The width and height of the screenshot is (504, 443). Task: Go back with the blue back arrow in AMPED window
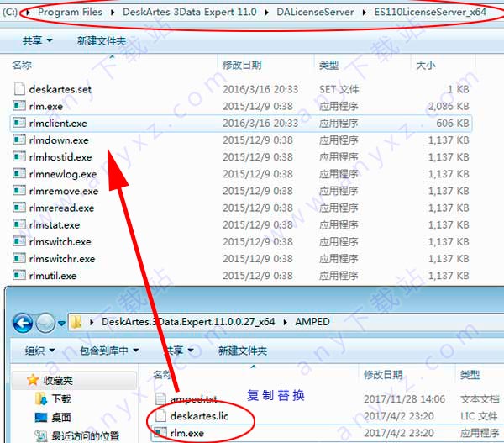pos(23,322)
